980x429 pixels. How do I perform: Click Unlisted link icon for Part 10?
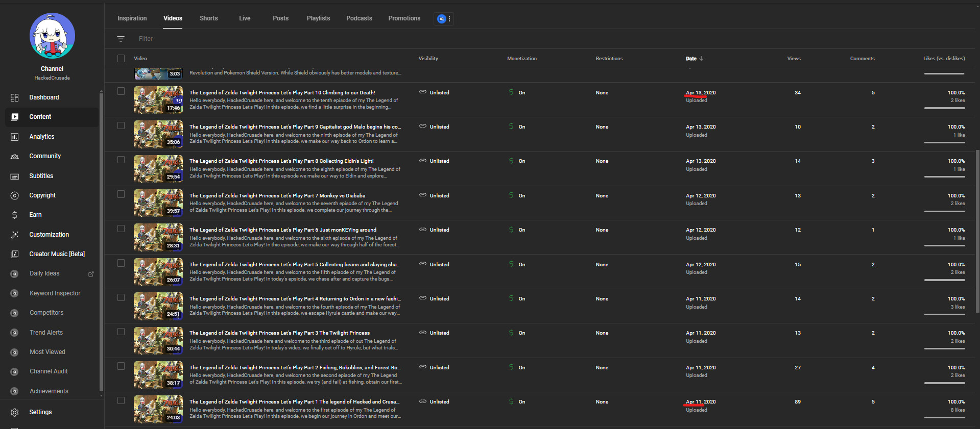click(x=423, y=92)
